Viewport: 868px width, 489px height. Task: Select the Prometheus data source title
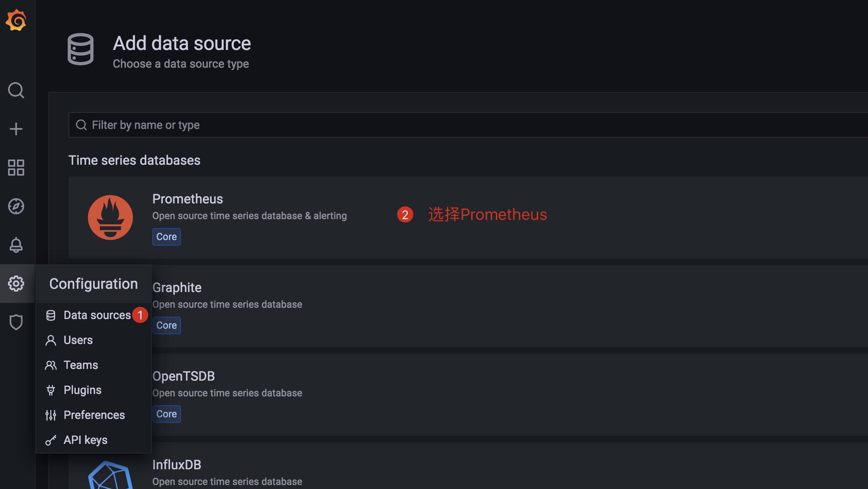(187, 199)
